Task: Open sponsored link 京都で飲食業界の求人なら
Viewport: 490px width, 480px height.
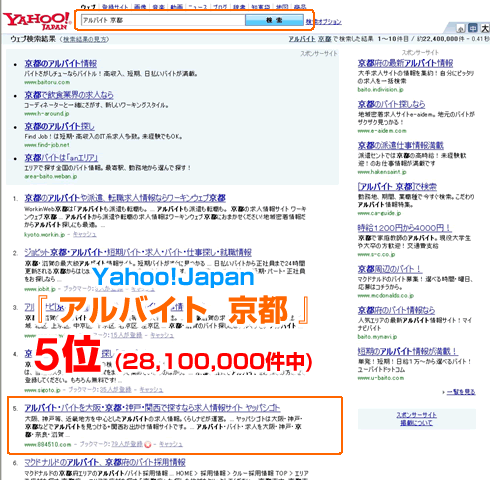Action: (x=69, y=95)
